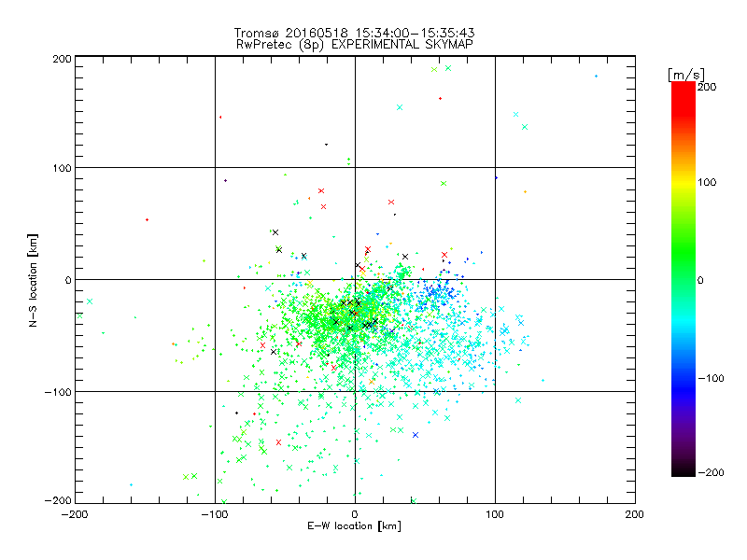Viewport: 747px width, 560px height.
Task: Click the colorbar tick label '200'
Action: [707, 87]
